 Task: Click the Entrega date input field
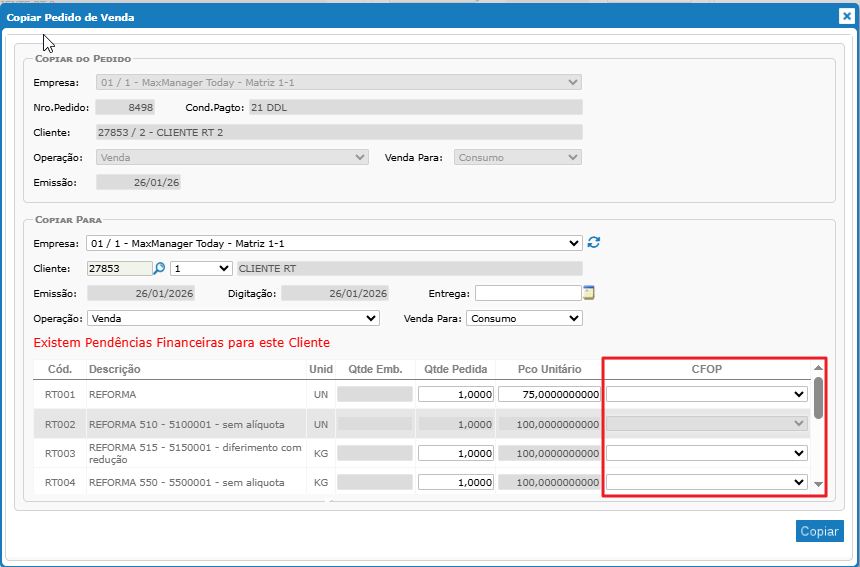pos(527,293)
